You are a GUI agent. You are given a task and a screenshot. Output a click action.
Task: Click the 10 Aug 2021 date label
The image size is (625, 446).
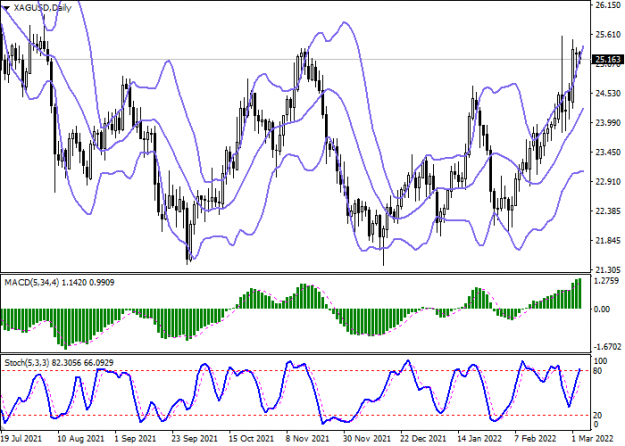81,439
